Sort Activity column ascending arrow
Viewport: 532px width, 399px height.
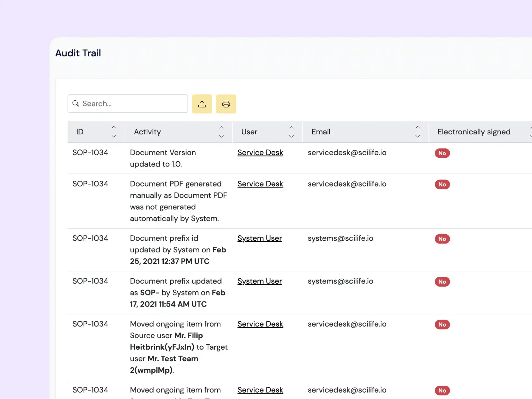[221, 127]
